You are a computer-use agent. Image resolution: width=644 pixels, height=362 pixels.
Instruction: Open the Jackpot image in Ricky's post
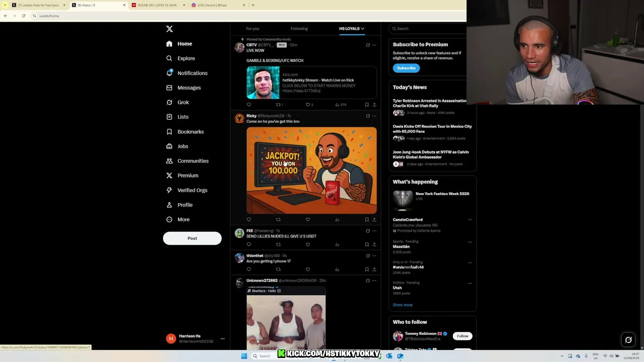[x=311, y=170]
